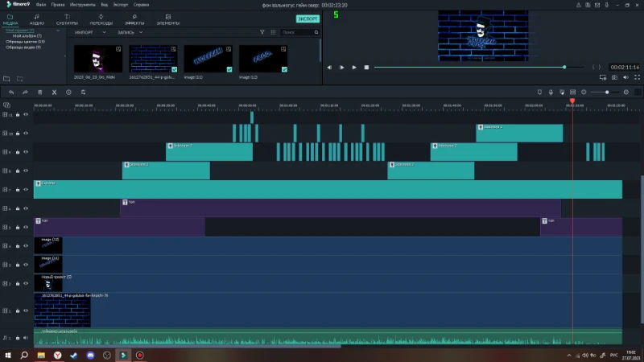This screenshot has width=644, height=362.
Task: Select the image (11) media thumbnail
Action: pyautogui.click(x=208, y=59)
